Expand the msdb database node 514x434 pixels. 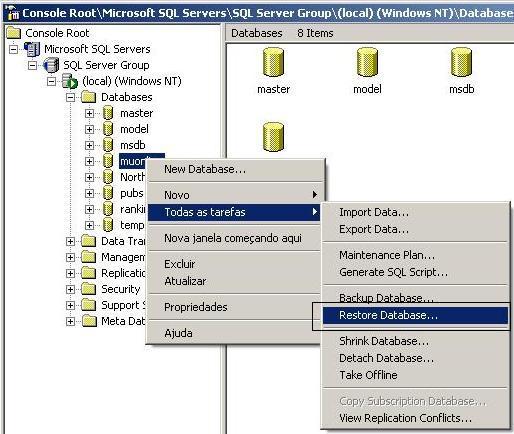tap(89, 145)
